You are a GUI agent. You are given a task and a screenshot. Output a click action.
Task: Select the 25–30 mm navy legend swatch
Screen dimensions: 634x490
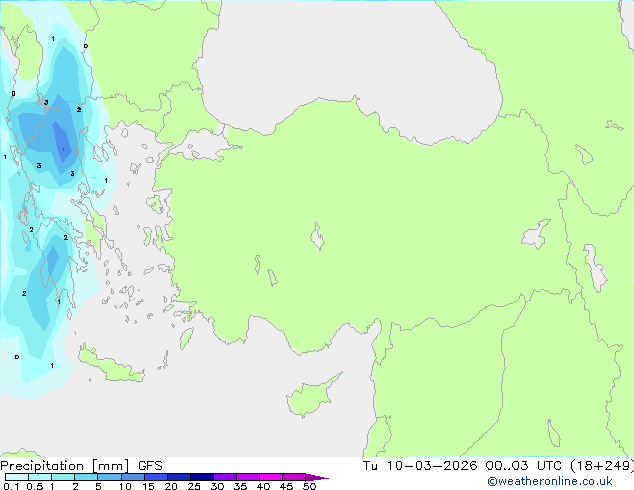pos(201,477)
